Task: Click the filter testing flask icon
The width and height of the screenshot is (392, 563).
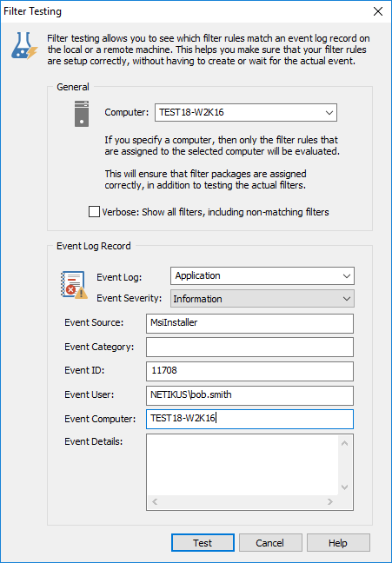Action: pos(24,45)
